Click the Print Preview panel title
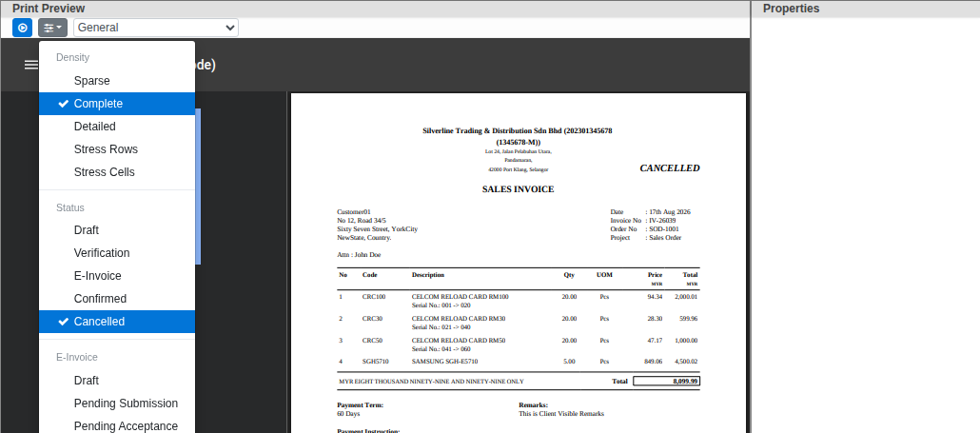The width and height of the screenshot is (980, 433). click(x=49, y=9)
